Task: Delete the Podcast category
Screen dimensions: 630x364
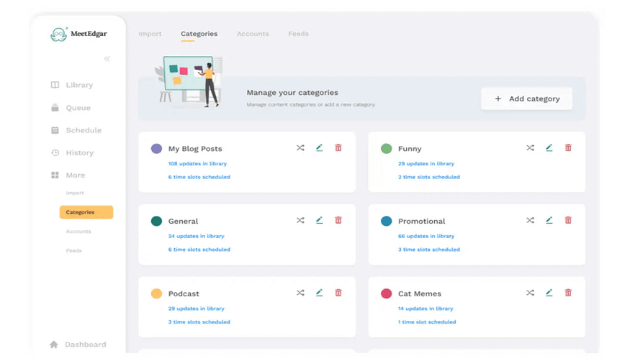Action: 338,293
